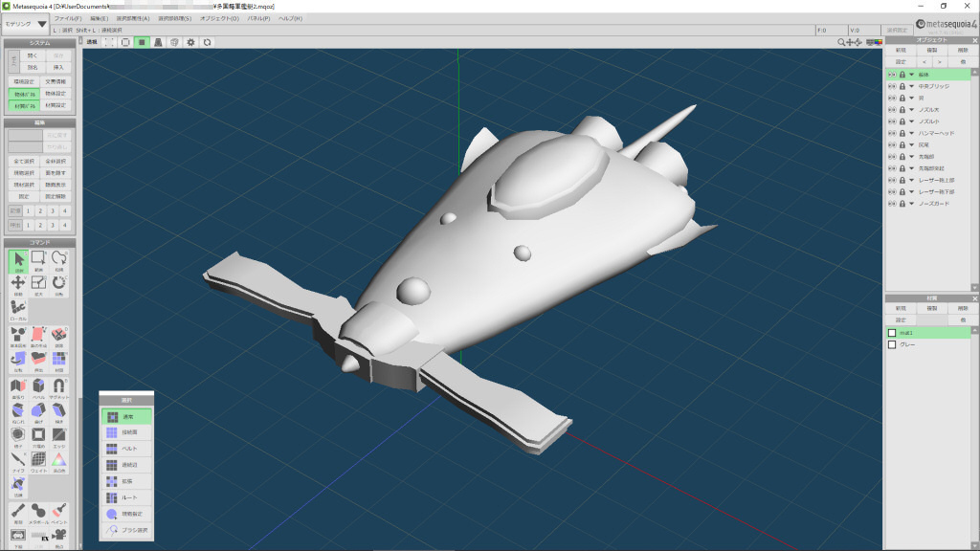Click 新規 button in object panel

[x=901, y=50]
